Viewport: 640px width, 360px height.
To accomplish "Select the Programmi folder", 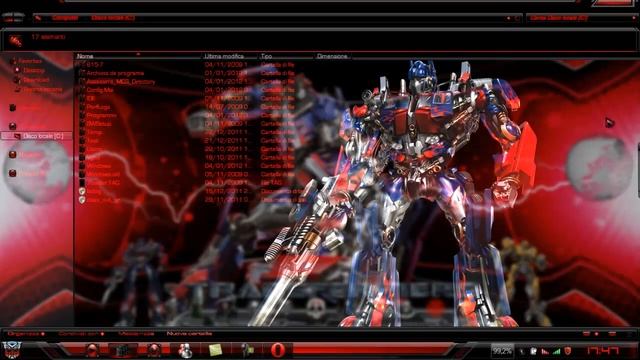I will coord(101,116).
